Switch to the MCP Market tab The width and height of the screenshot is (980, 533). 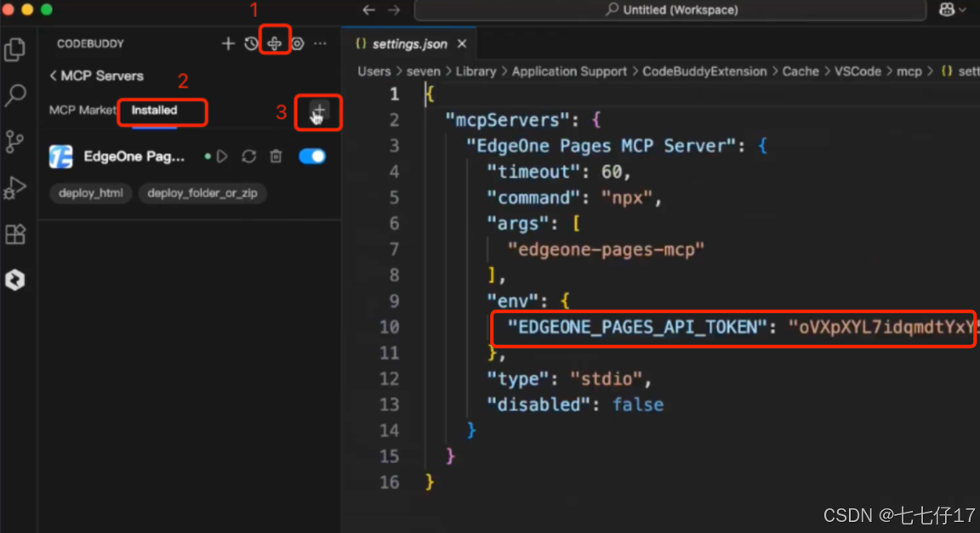[82, 110]
